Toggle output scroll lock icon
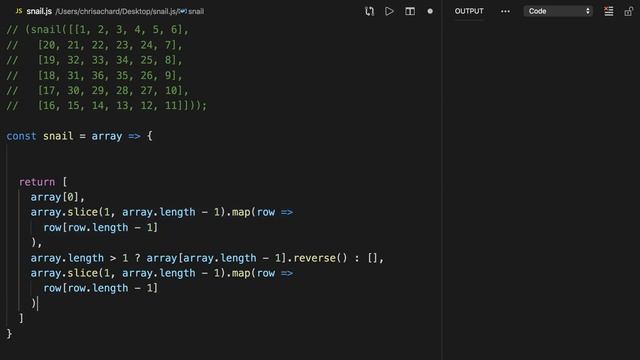Screen dimensions: 640x360 [x=629, y=11]
